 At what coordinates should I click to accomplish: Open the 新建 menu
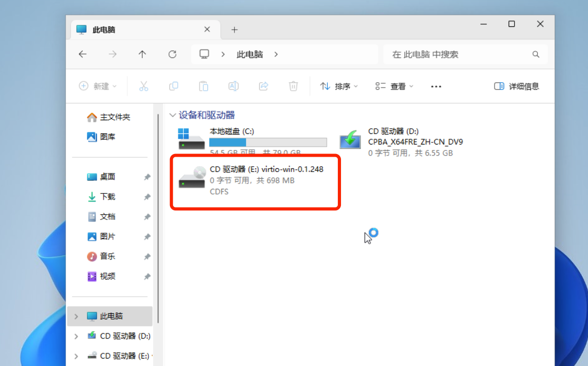pos(98,86)
